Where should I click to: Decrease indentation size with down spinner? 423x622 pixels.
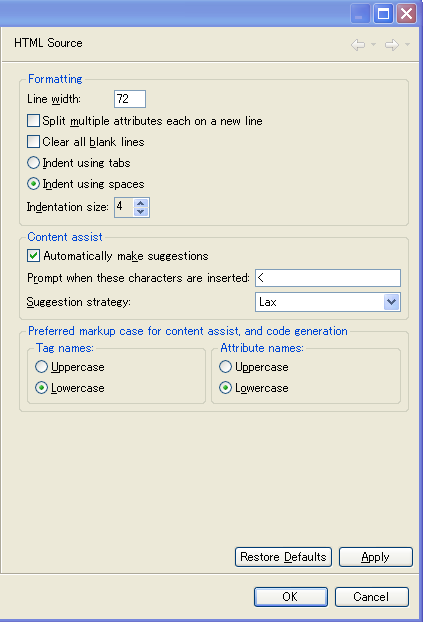[140, 212]
